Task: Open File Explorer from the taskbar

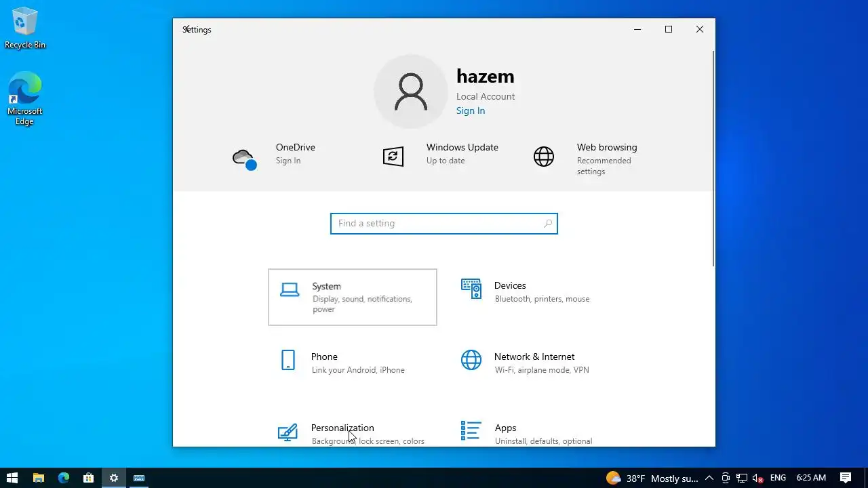Action: (x=39, y=478)
